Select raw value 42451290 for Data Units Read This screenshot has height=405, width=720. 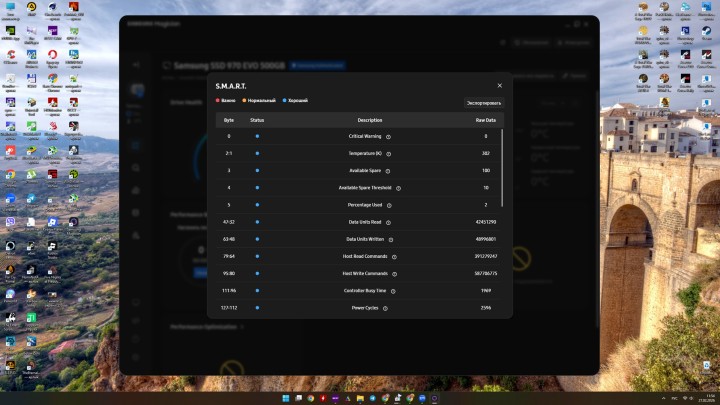pyautogui.click(x=485, y=222)
